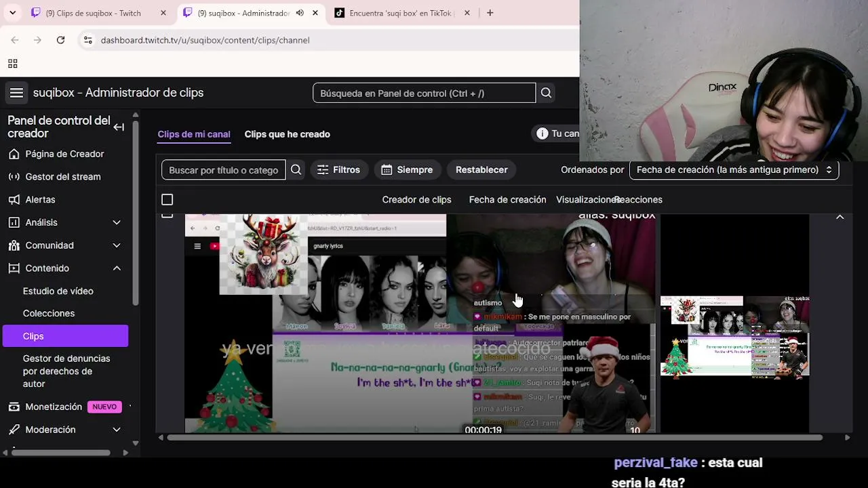Collapse the expanded clip with the chevron
This screenshot has width=868, height=488.
(840, 217)
